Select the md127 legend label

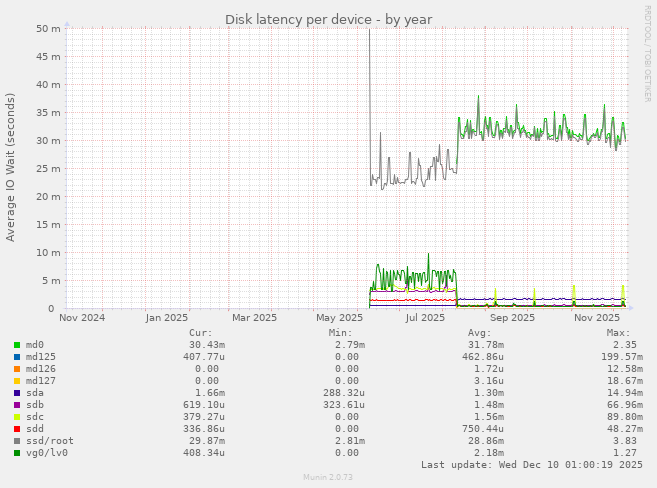41,381
